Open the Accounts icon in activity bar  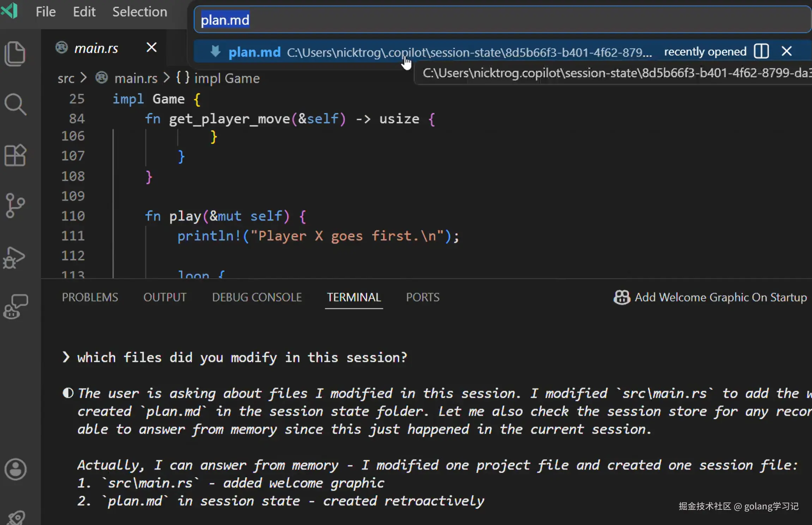[15, 469]
